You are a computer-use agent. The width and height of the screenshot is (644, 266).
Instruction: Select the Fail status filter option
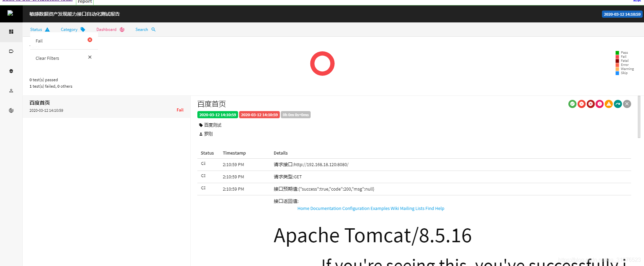pos(64,41)
